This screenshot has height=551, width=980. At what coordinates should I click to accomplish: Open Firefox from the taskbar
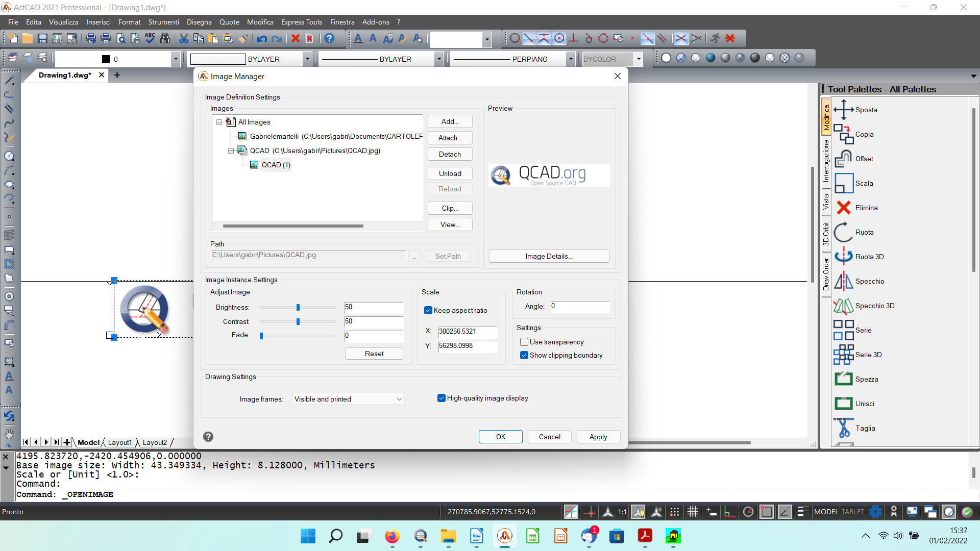392,536
